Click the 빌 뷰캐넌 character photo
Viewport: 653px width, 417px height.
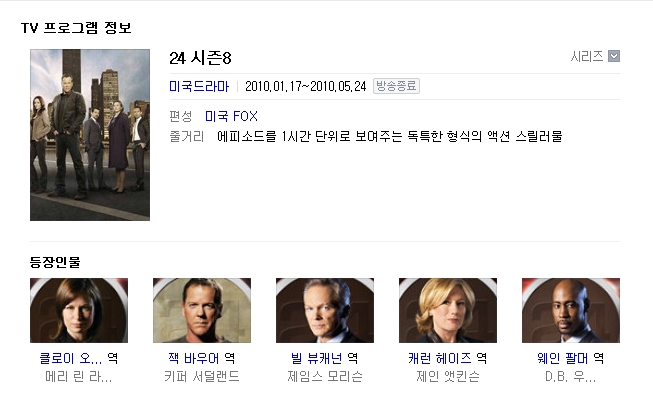pos(325,310)
